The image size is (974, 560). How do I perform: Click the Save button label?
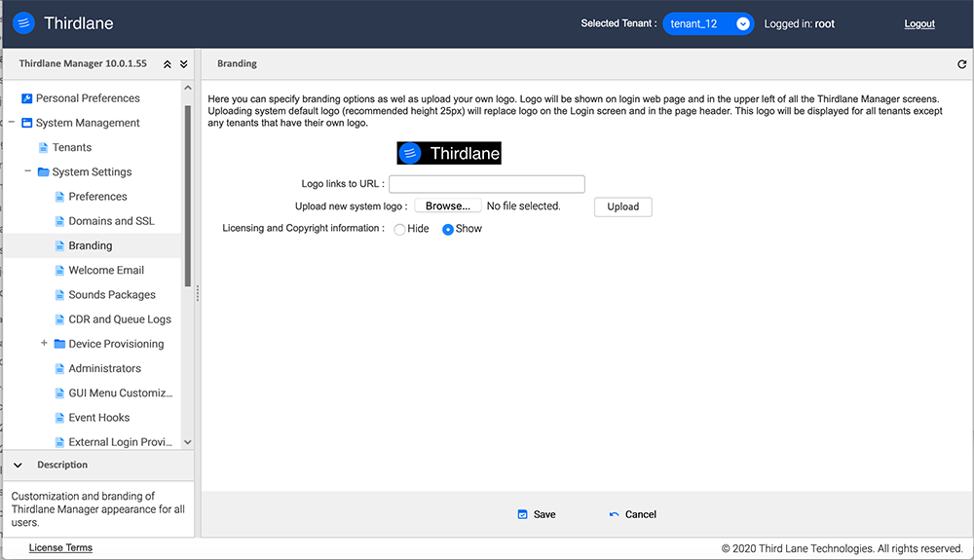pos(544,514)
